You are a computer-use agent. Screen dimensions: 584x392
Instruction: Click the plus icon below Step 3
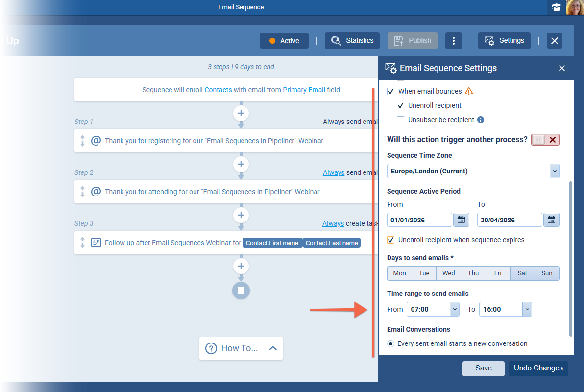click(241, 266)
